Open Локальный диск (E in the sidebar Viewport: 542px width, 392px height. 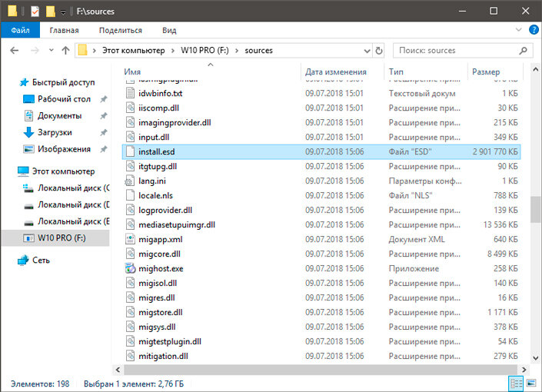click(x=73, y=221)
